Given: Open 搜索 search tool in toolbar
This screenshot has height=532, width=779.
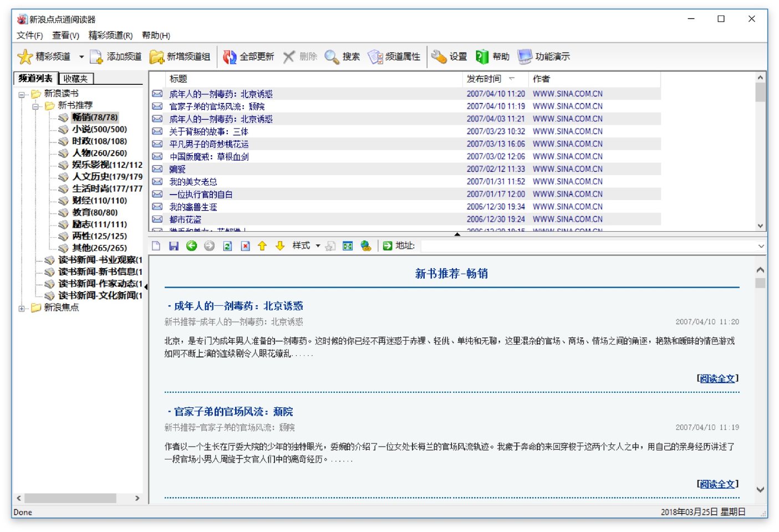Looking at the screenshot, I should coord(332,57).
